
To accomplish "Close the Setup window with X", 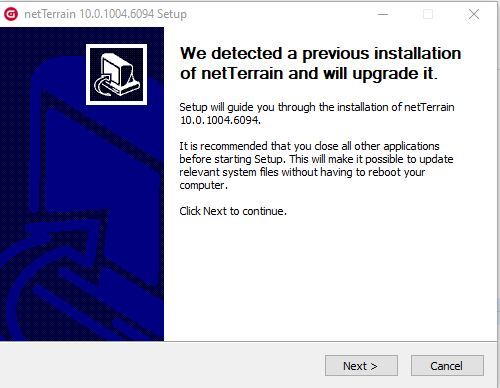I will (474, 14).
